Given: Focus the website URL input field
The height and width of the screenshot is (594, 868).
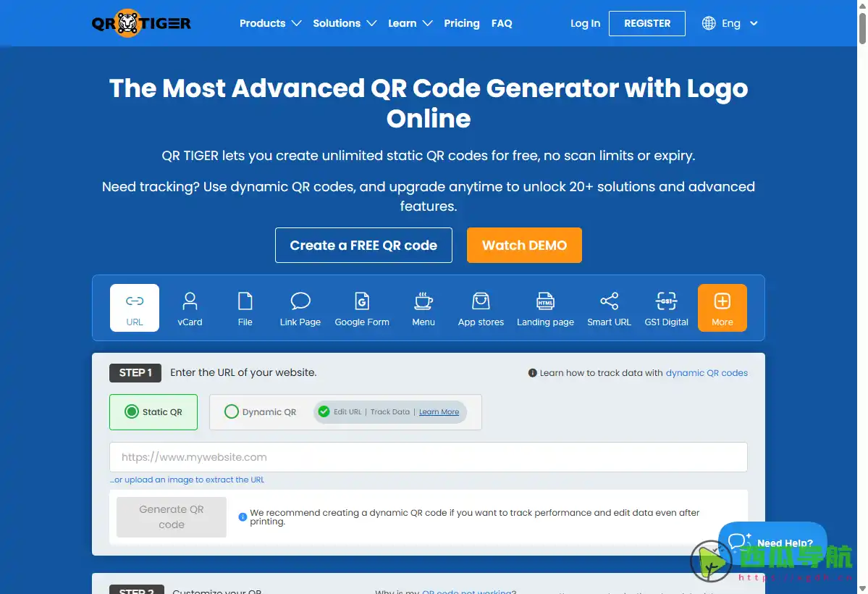Looking at the screenshot, I should [x=428, y=457].
